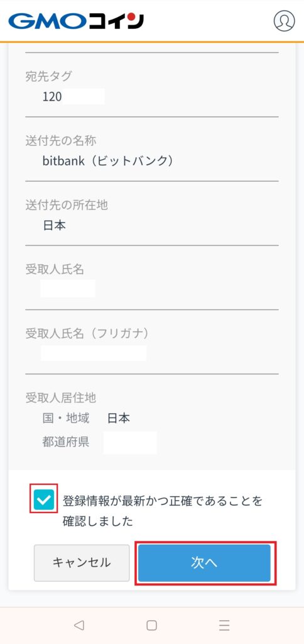Open the Android recent apps icon
Viewport: 304px width, 644px height.
(x=224, y=625)
